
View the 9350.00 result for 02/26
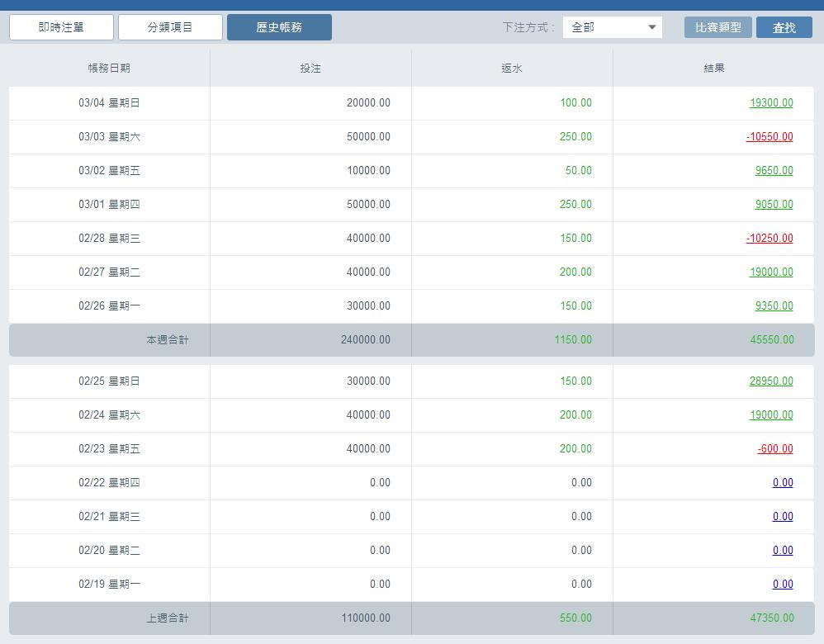click(x=774, y=306)
